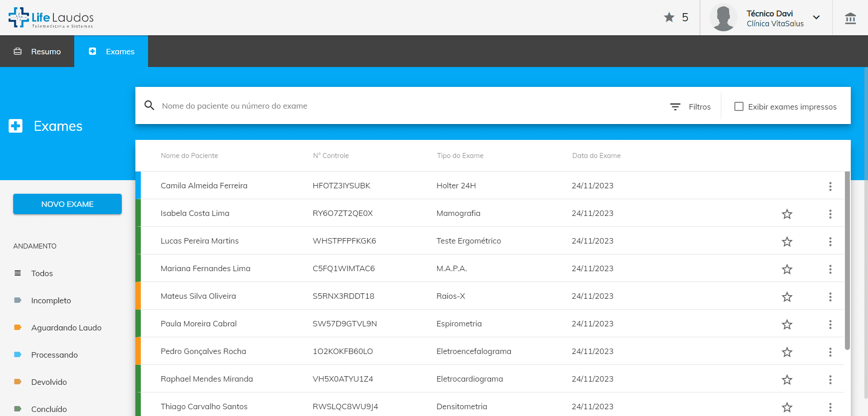The width and height of the screenshot is (868, 416).
Task: Expand actions menu for Paula Moreira Cabral
Action: 830,325
